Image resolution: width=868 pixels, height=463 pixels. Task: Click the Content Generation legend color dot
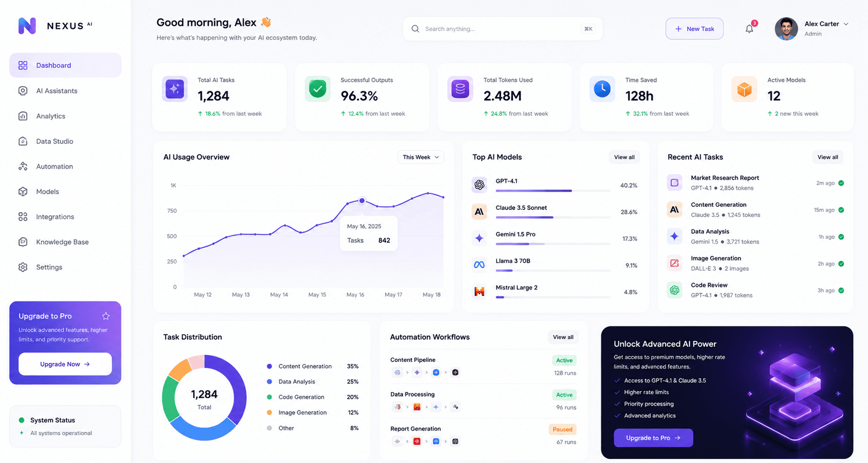pos(269,366)
